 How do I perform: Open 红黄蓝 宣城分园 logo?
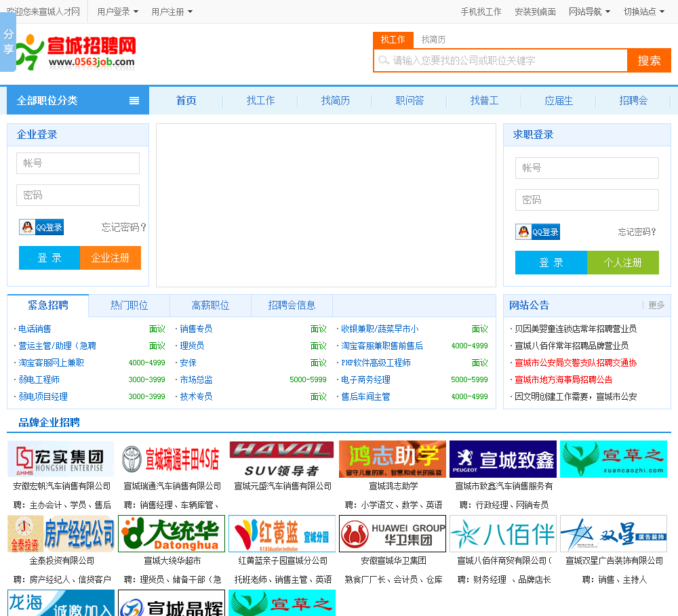click(282, 533)
